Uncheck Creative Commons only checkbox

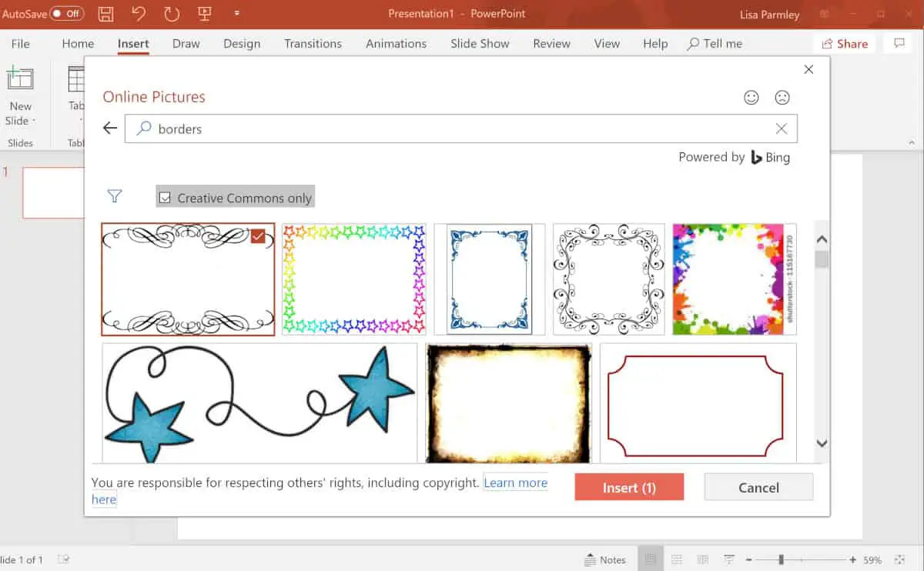[x=165, y=198]
